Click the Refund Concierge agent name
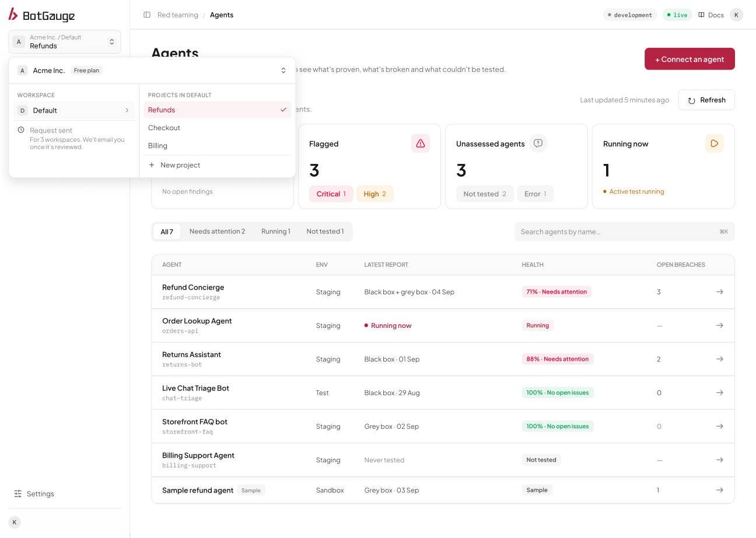The height and width of the screenshot is (538, 756). point(193,287)
